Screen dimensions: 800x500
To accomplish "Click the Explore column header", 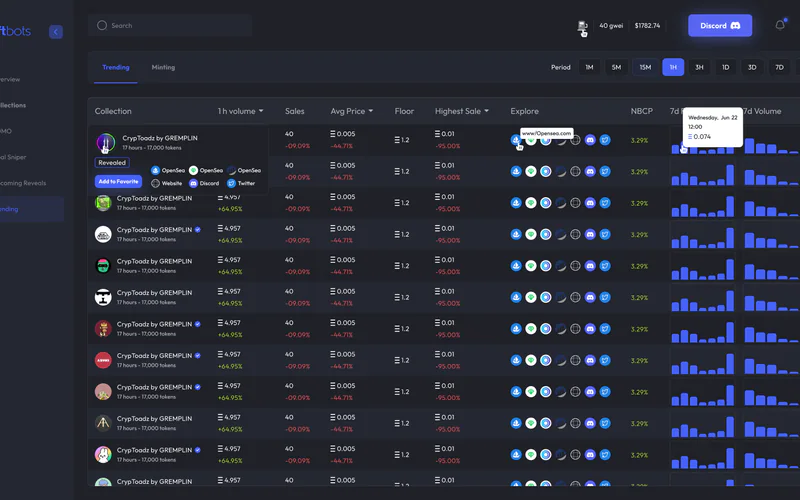I will 524,111.
